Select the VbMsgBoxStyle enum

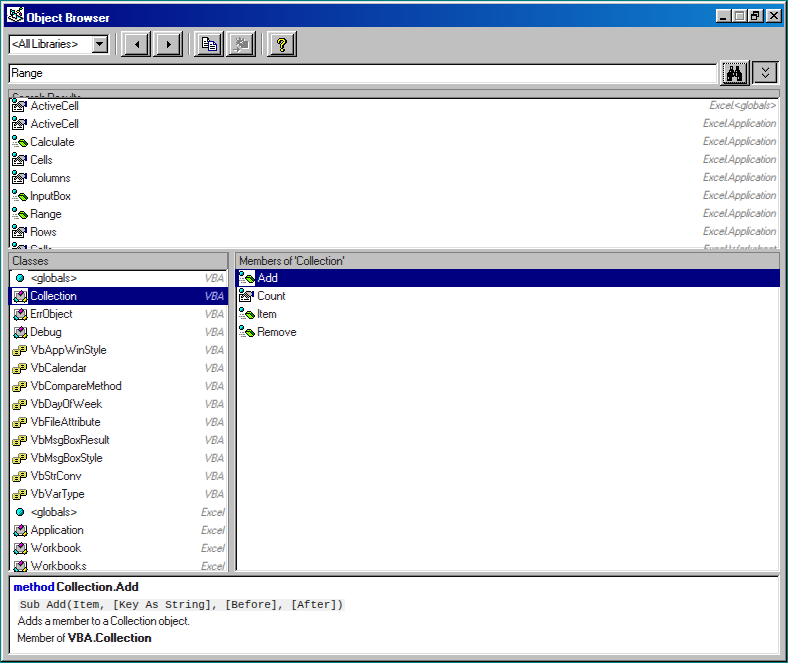point(118,458)
